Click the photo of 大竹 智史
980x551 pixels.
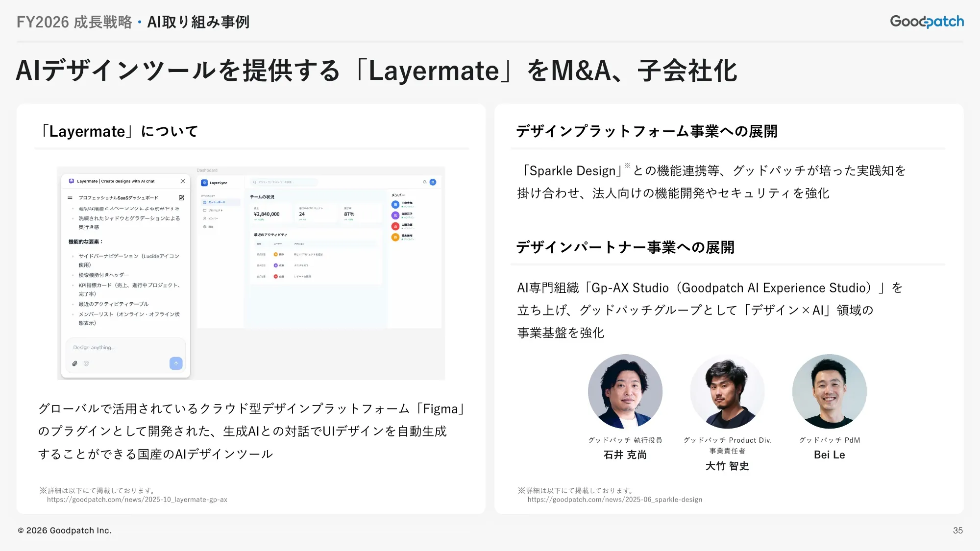tap(728, 391)
